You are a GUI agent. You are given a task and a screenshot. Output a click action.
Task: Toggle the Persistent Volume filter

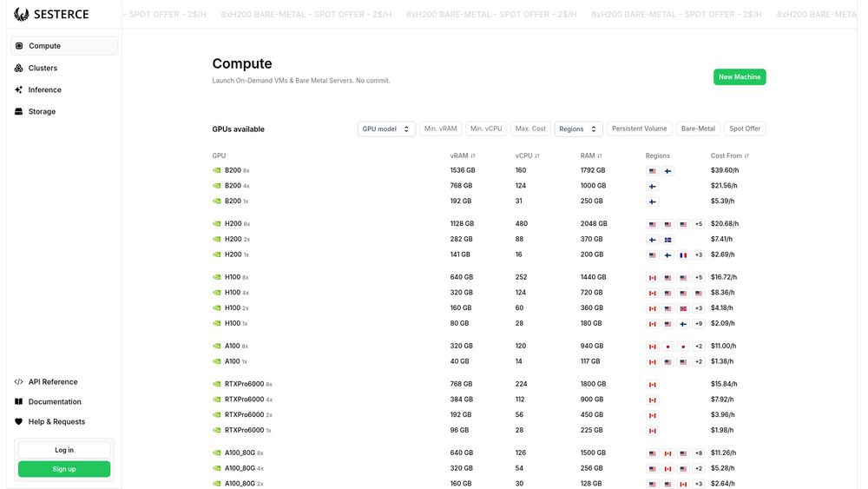pyautogui.click(x=640, y=129)
